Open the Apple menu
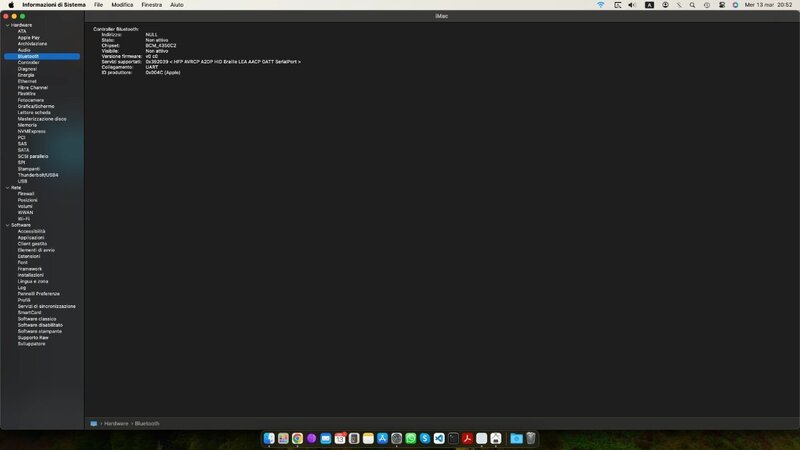800x450 pixels. coord(11,5)
